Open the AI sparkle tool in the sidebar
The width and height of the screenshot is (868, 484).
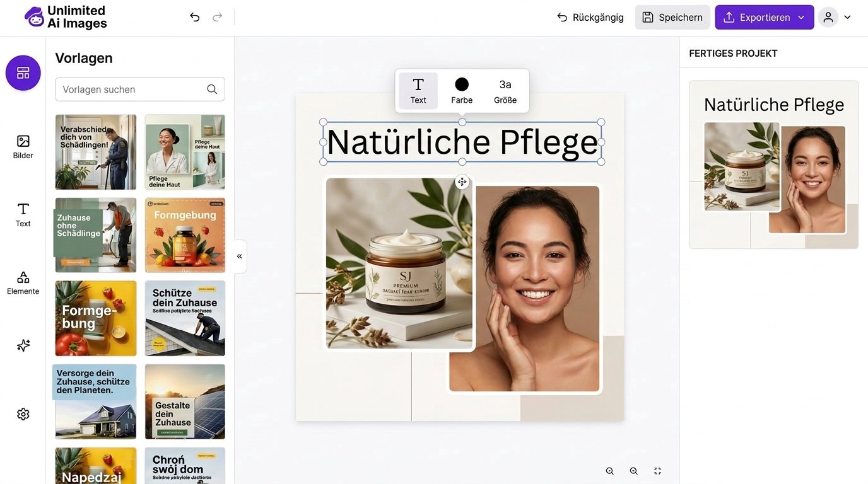click(23, 345)
